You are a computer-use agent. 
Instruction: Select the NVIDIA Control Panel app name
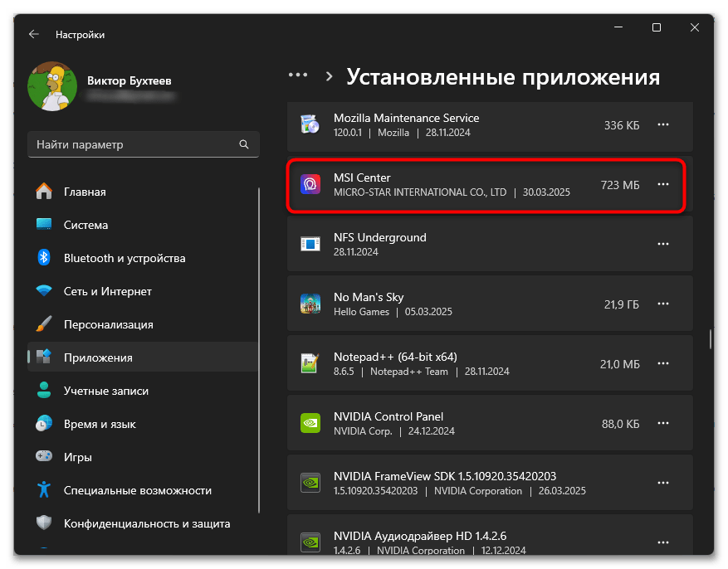tap(388, 417)
